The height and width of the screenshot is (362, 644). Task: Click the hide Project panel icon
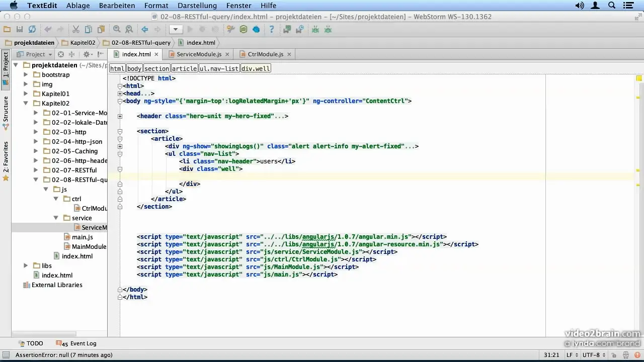point(101,54)
